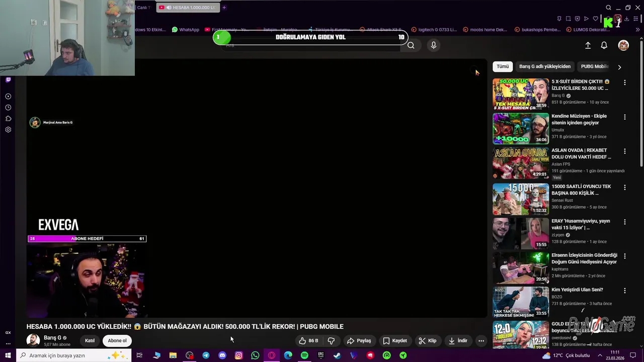Open options for Elraenn İzleyicisinin video

625,256
